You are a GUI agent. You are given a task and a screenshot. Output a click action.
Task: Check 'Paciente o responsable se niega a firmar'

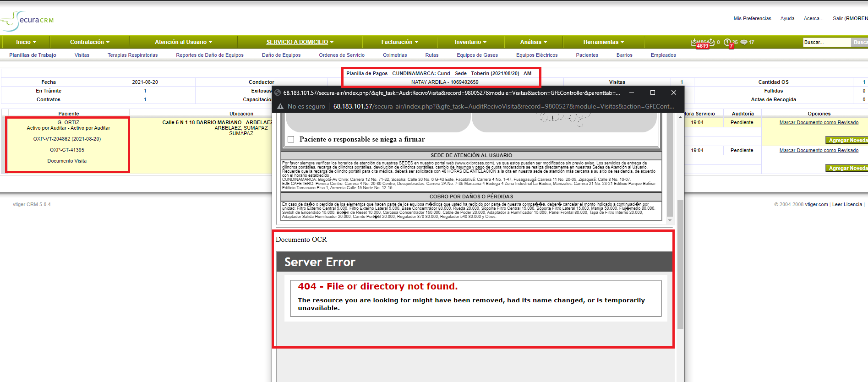291,139
